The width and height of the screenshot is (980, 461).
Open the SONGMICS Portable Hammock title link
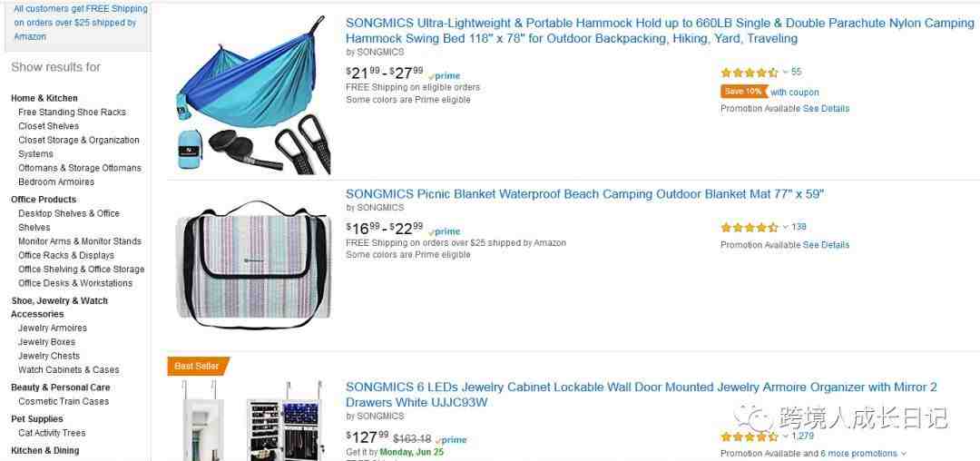[660, 31]
